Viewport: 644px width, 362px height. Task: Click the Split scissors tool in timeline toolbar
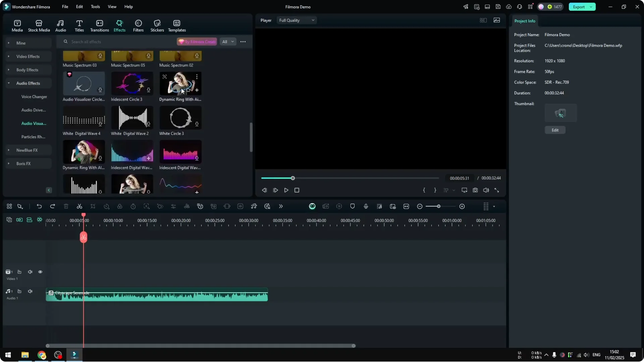(79, 206)
